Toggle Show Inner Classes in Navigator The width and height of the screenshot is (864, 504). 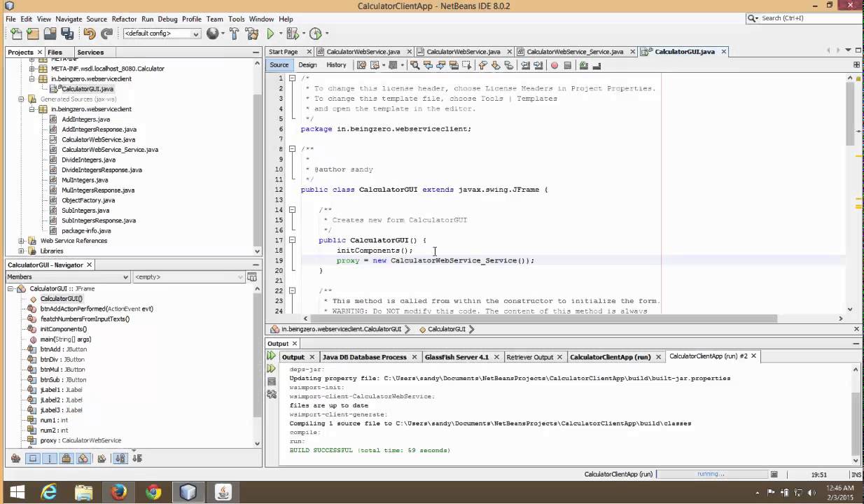point(83,458)
